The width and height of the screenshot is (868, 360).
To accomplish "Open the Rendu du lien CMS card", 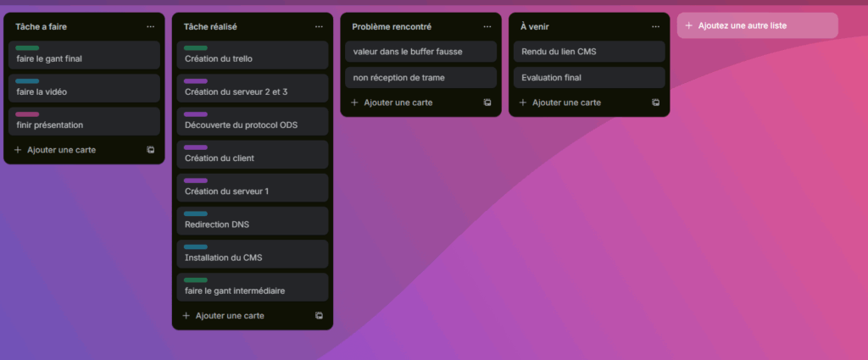I will [588, 52].
